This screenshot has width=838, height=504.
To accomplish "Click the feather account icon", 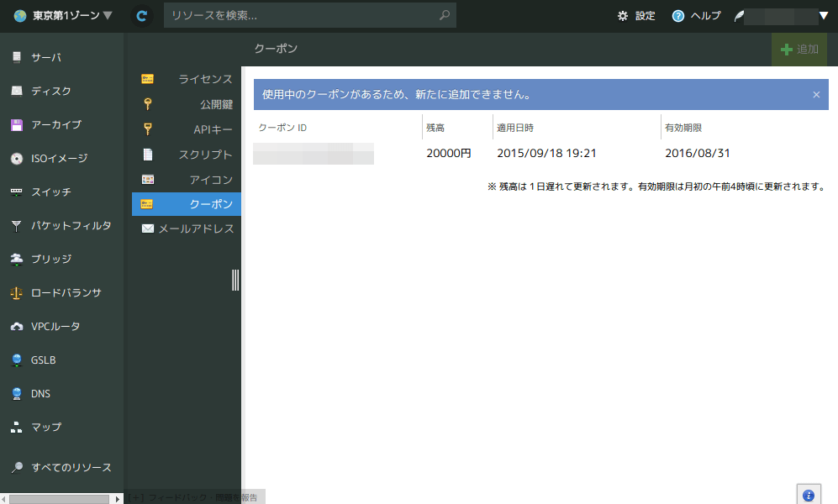I will pyautogui.click(x=739, y=17).
